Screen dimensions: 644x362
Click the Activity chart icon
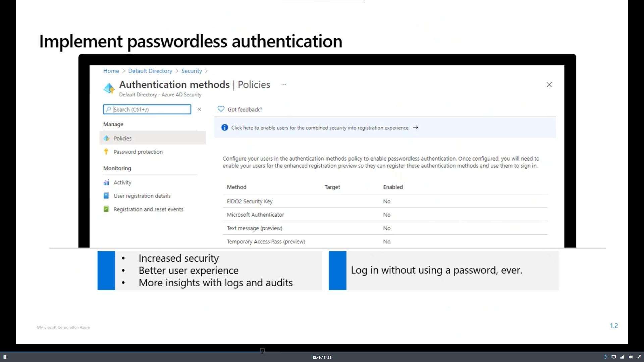pyautogui.click(x=106, y=182)
